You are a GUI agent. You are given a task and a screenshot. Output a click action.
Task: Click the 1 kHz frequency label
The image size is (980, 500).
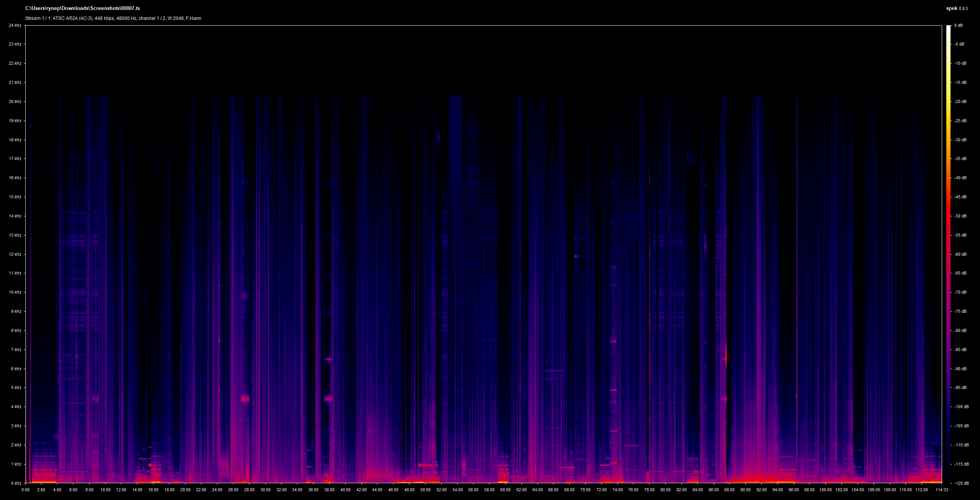click(x=16, y=464)
